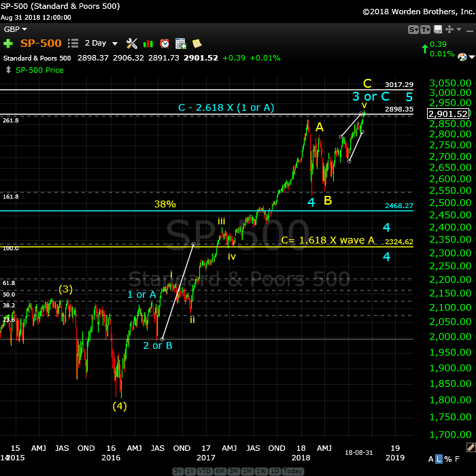
Task: Click the bar chart indicators icon
Action: [x=148, y=44]
